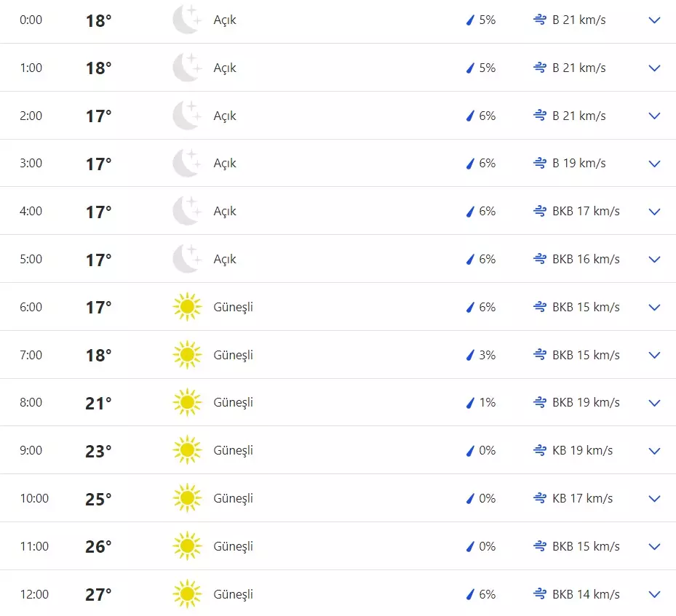Screen dimensions: 676x616
Task: Click the sun icon in the 12:00 row
Action: click(x=186, y=594)
